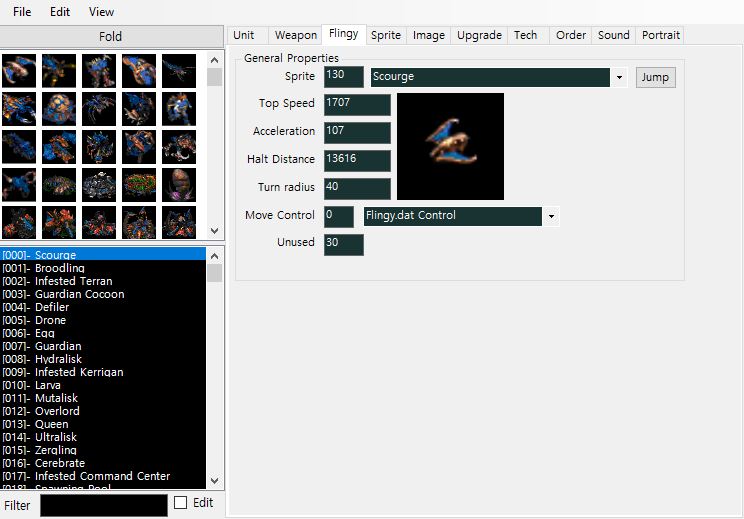Click the Jump button
744x519 pixels.
pyautogui.click(x=655, y=77)
